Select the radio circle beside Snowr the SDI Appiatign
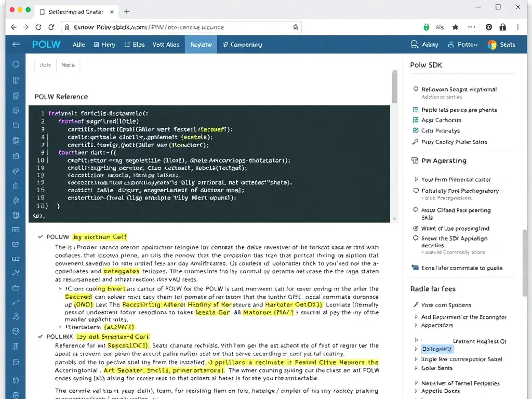Viewport: 532px width, 399px height. [416, 238]
